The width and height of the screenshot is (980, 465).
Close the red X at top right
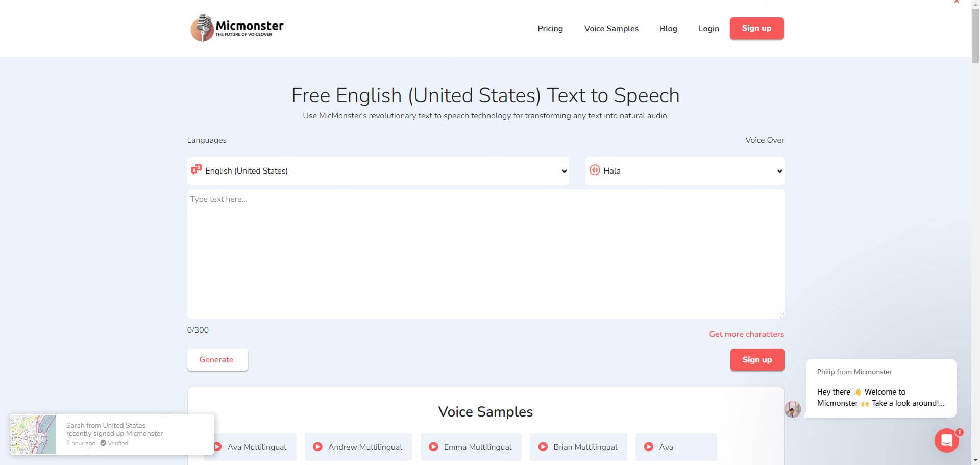pyautogui.click(x=957, y=2)
